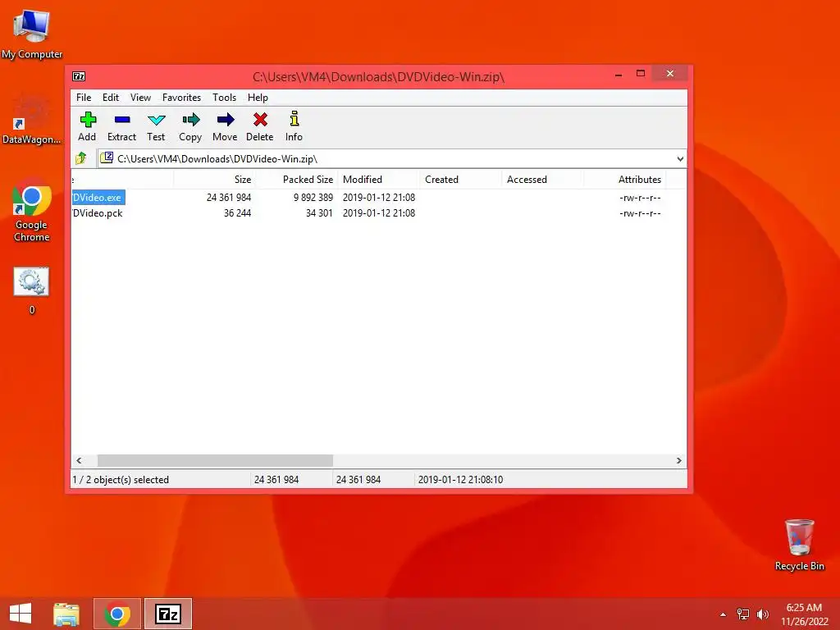
Task: Click packed size 34 301
Action: [319, 213]
